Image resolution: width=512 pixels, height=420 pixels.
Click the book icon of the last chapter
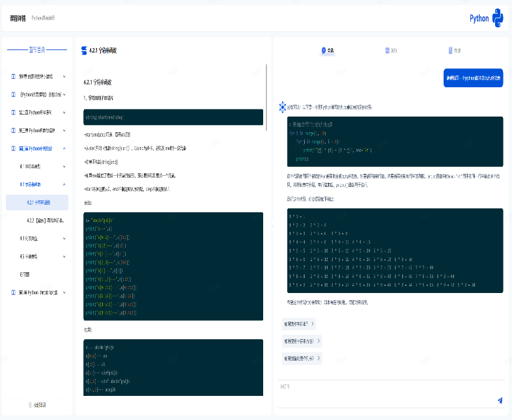14,292
